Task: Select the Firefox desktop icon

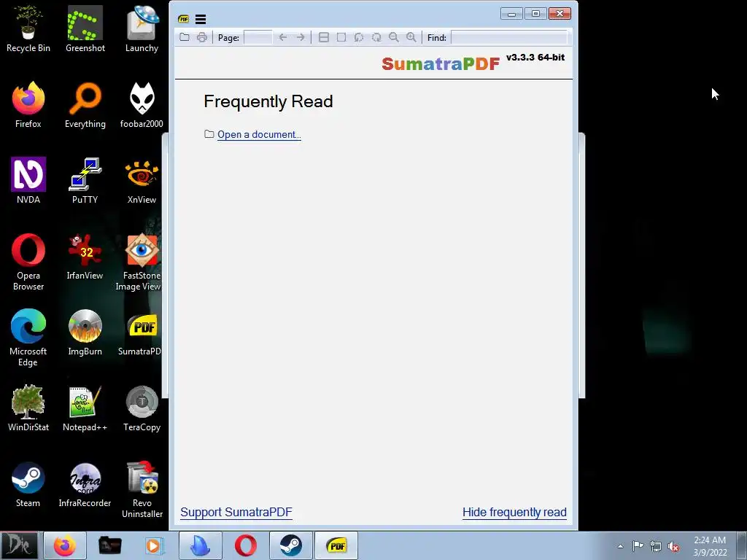Action: [x=28, y=104]
